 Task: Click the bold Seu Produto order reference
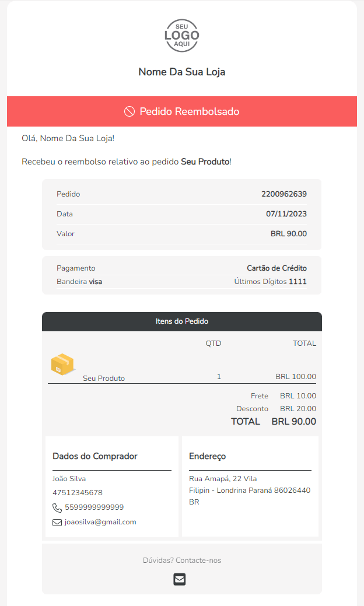pyautogui.click(x=205, y=161)
